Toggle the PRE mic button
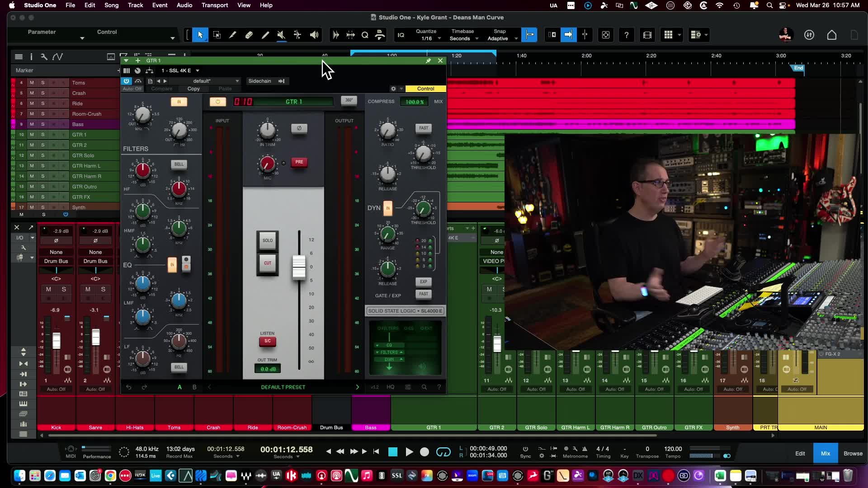The width and height of the screenshot is (868, 488). pyautogui.click(x=299, y=162)
